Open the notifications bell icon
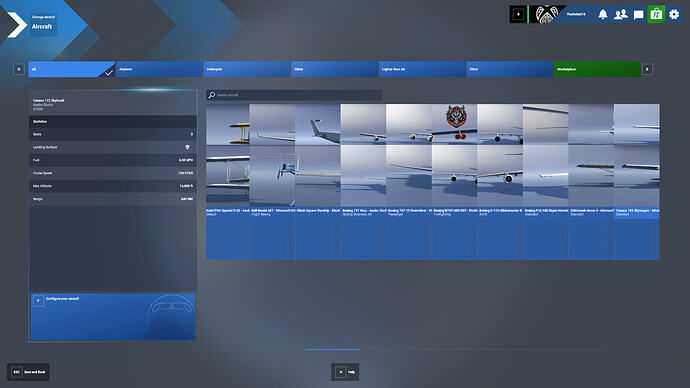 [x=603, y=14]
